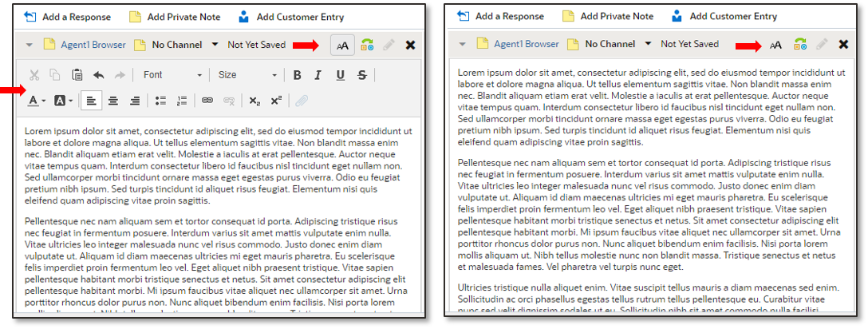Click Add a Response in the toolbar-hidden panel
Screen dimensions: 868x329
[x=500, y=17]
